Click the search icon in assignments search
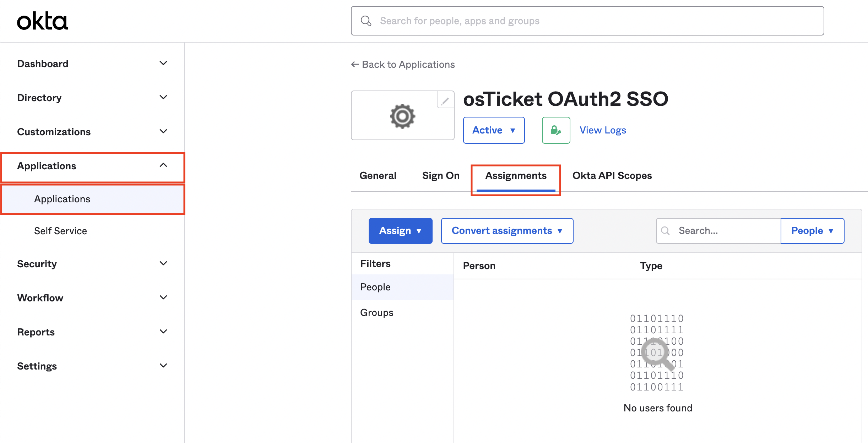The image size is (868, 443). pyautogui.click(x=665, y=231)
